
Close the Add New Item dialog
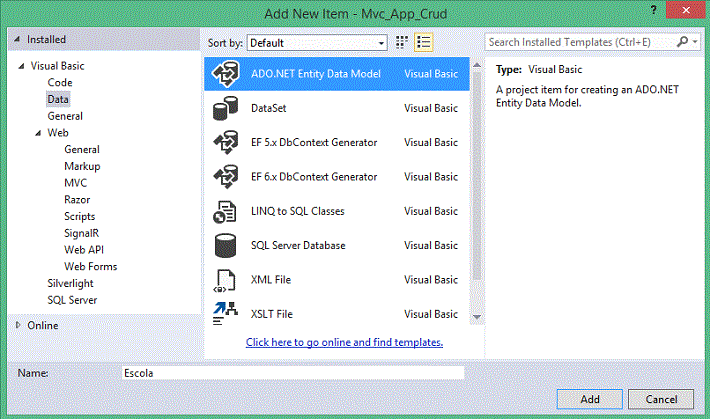pos(686,10)
